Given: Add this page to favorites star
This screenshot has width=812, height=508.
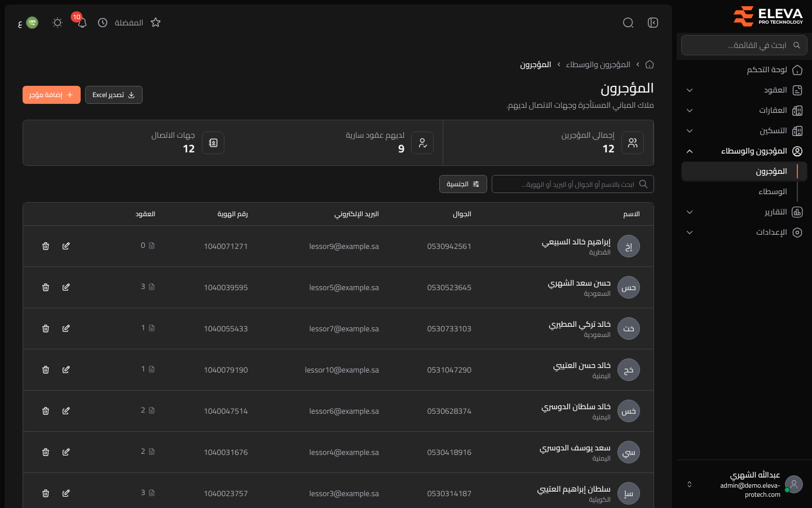Looking at the screenshot, I should [x=156, y=23].
